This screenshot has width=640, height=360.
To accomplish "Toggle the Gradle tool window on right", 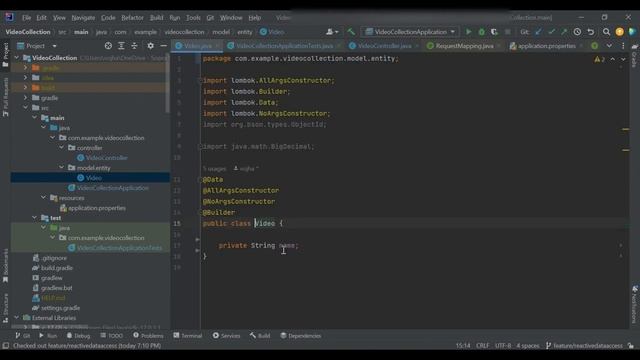I will tap(634, 55).
